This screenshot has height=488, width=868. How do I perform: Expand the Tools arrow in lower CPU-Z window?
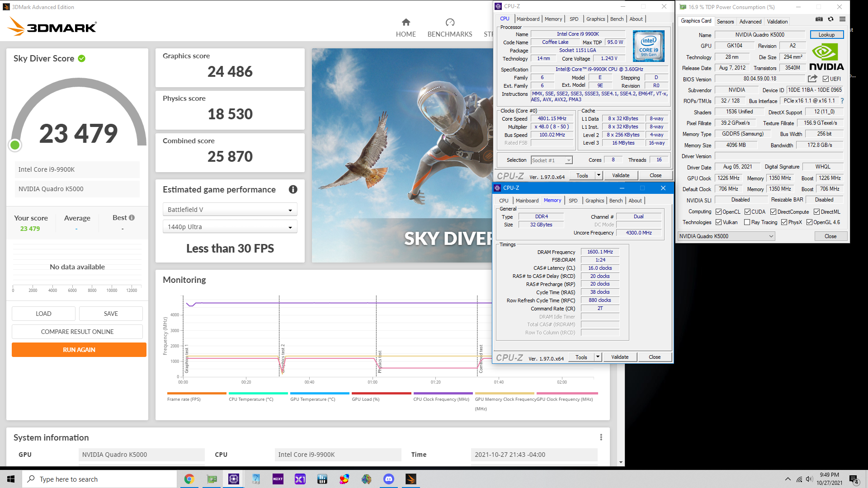click(598, 357)
